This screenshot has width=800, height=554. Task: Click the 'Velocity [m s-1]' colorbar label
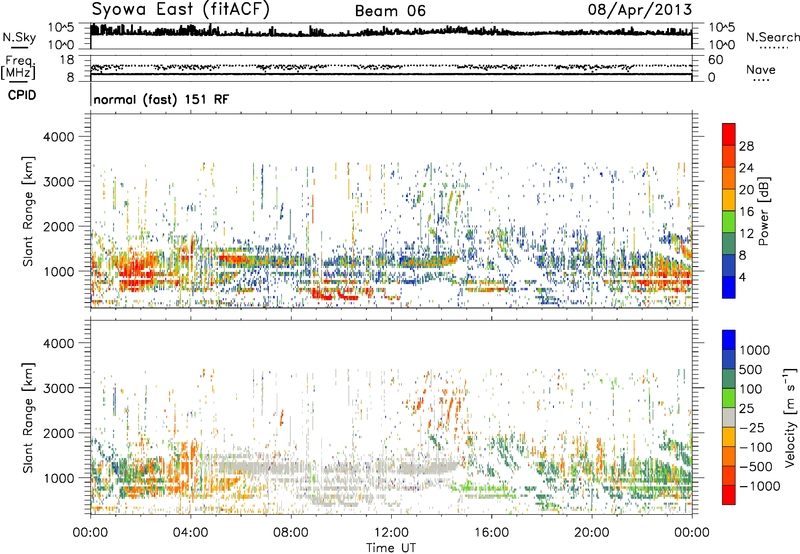pos(790,417)
